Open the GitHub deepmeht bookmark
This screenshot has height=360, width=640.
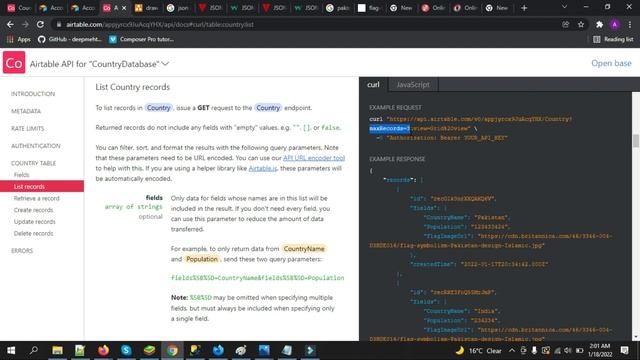click(70, 39)
